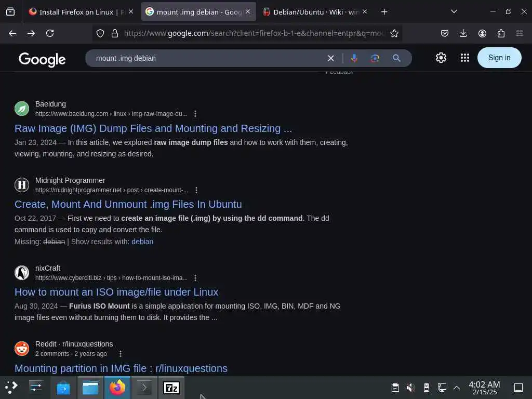Show hidden system tray icons
This screenshot has width=532, height=399.
[457, 388]
